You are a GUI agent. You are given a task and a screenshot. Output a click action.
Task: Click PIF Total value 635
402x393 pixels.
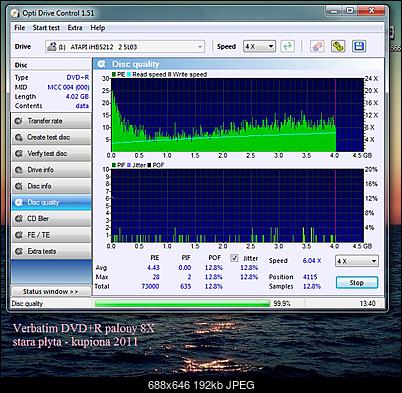coord(186,286)
